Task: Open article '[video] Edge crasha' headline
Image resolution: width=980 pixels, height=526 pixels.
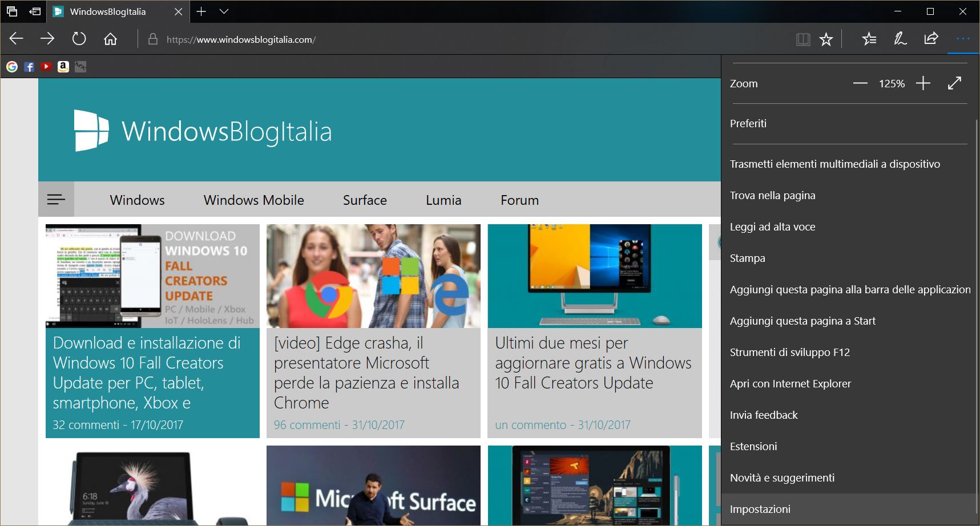Action: (366, 373)
